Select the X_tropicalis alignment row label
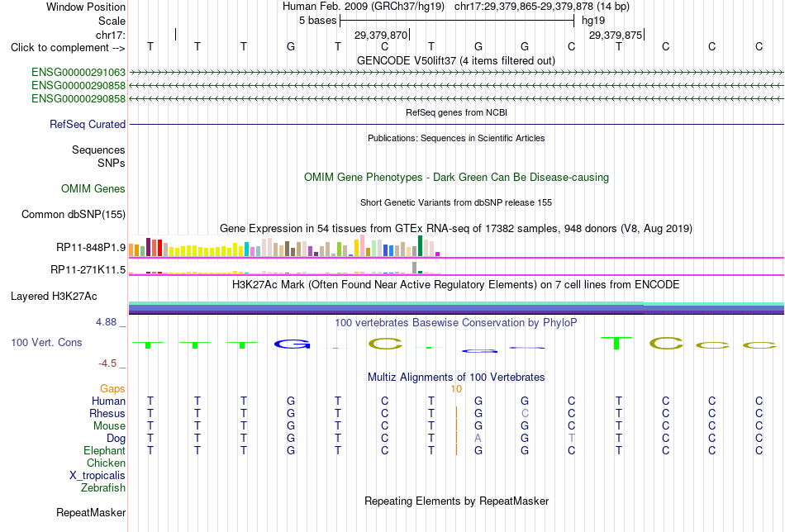 (98, 476)
